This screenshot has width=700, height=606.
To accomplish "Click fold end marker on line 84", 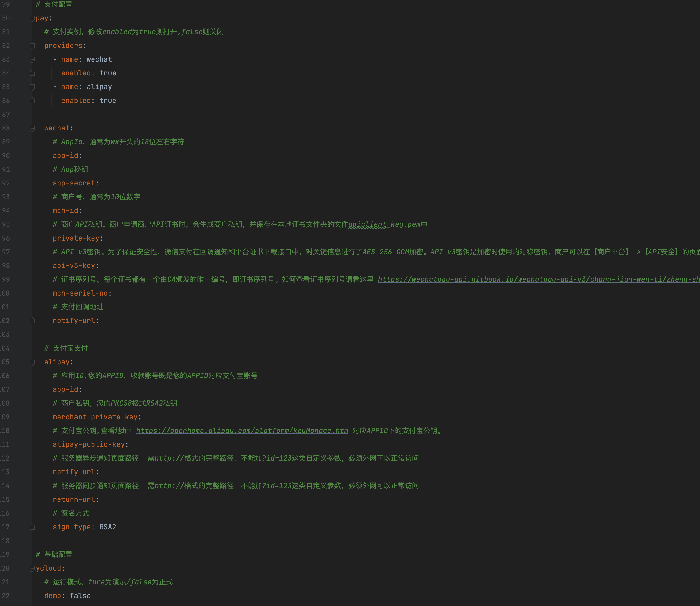I will [x=32, y=73].
